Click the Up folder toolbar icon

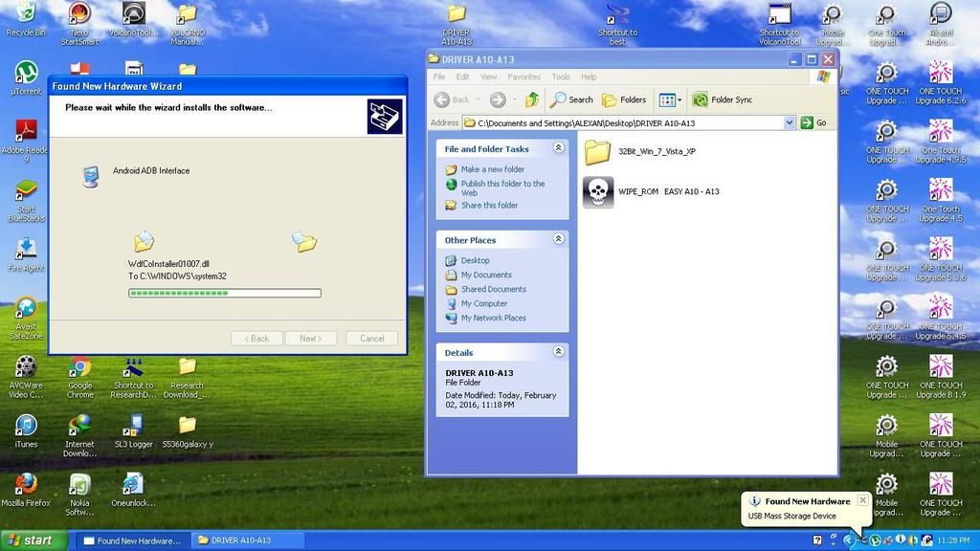coord(532,99)
